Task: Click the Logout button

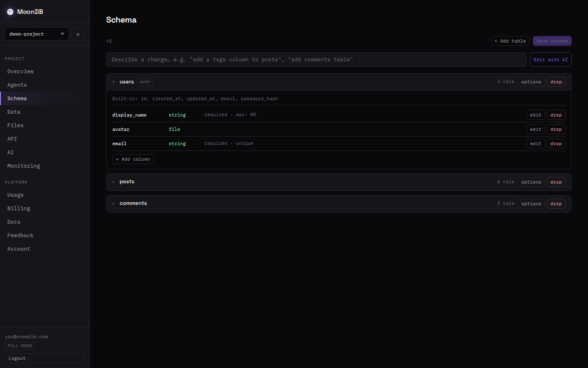Action: [x=45, y=358]
